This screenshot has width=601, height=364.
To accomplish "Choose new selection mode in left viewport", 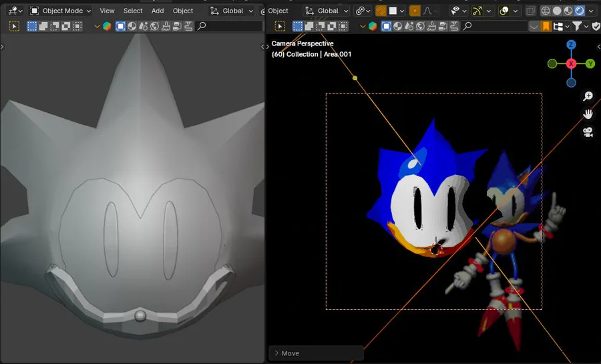I will point(32,26).
